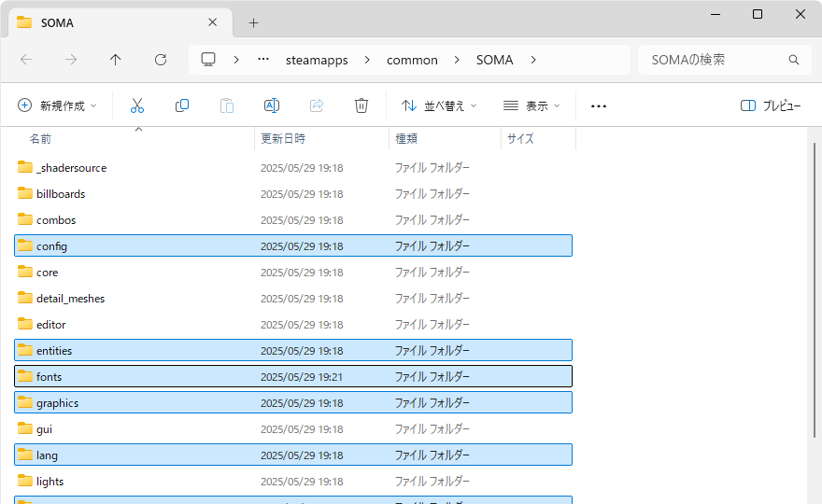
Task: Click the type cell in gui row
Action: (432, 429)
